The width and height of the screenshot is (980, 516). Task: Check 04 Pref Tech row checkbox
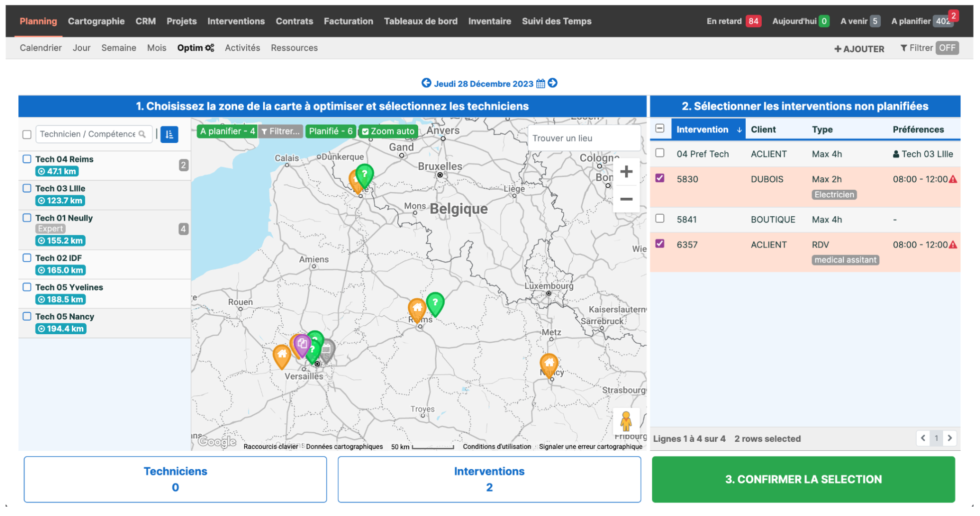(x=660, y=153)
